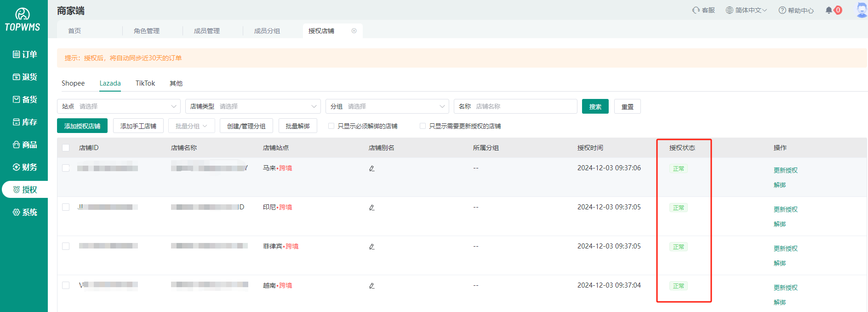The height and width of the screenshot is (312, 868).
Task: Click 创建/管理分组 button
Action: coord(246,126)
